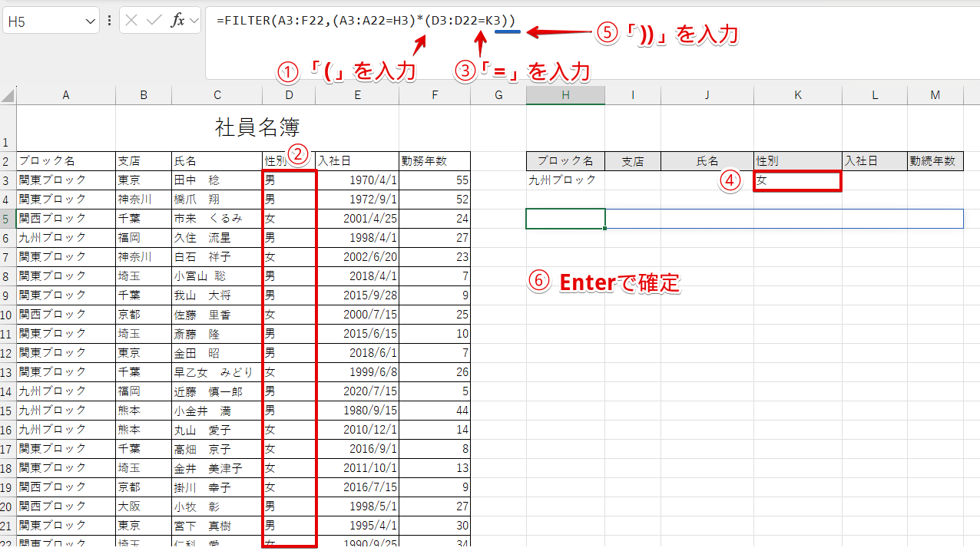Click the 氏名 header cell in column C
The height and width of the screenshot is (551, 980).
pyautogui.click(x=217, y=161)
